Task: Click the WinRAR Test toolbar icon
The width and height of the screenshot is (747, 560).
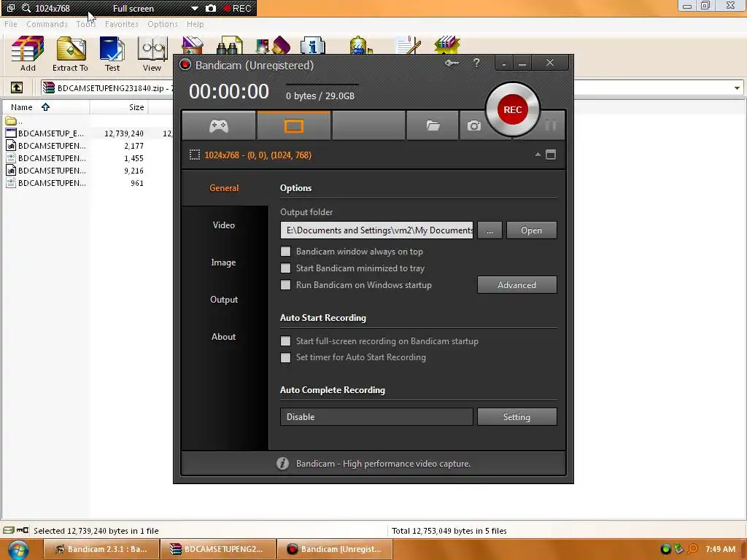Action: [x=112, y=54]
